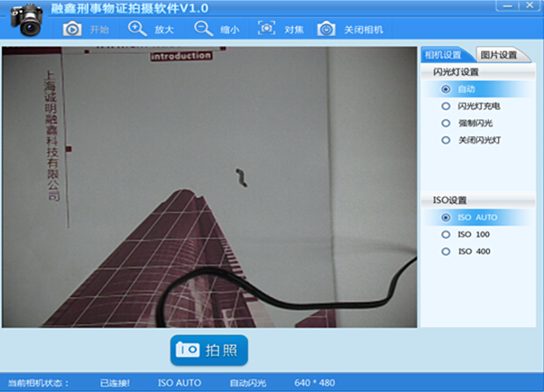Close the application window
Image resolution: width=544 pixels, height=392 pixels.
click(530, 5)
